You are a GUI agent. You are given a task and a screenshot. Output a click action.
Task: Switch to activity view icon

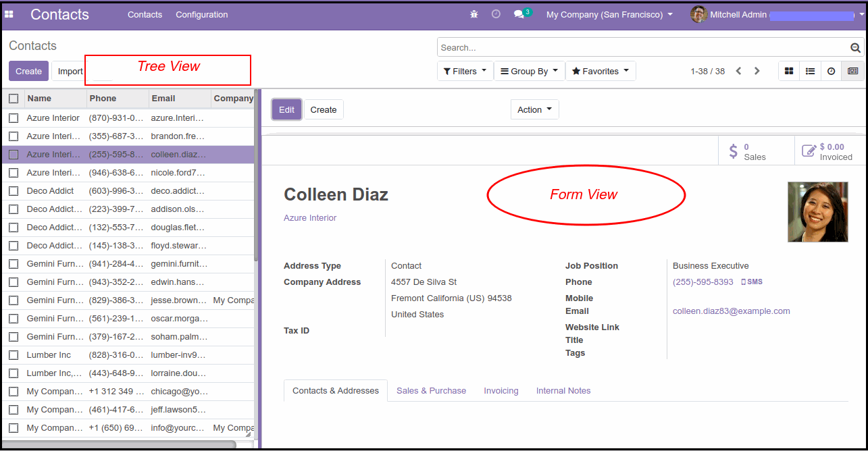[832, 71]
